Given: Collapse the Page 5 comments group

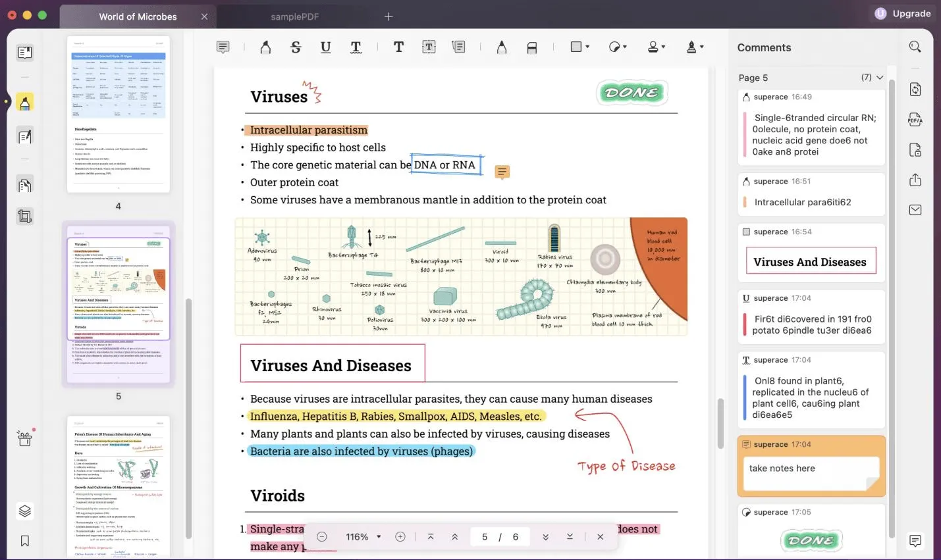Looking at the screenshot, I should pos(880,78).
